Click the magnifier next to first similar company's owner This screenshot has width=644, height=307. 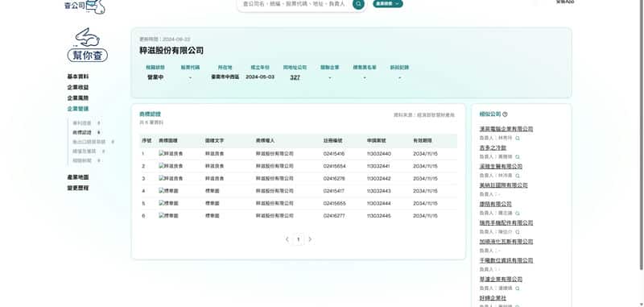click(x=518, y=138)
